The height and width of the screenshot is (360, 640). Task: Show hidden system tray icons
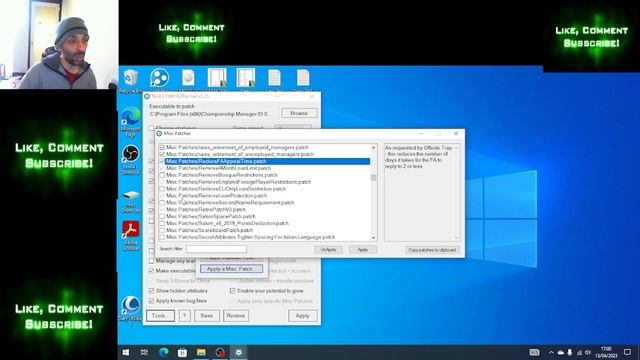pos(551,352)
